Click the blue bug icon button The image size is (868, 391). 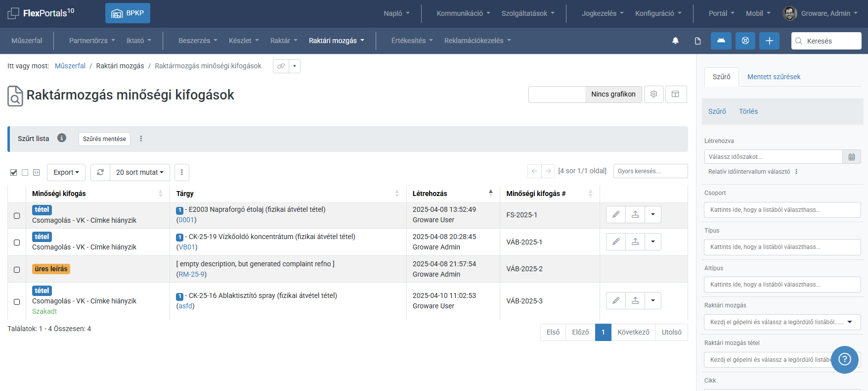(721, 41)
